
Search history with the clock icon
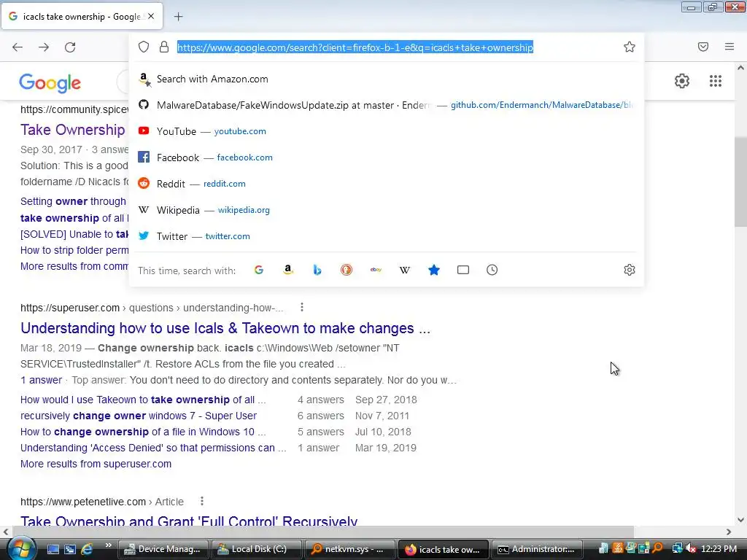click(492, 270)
